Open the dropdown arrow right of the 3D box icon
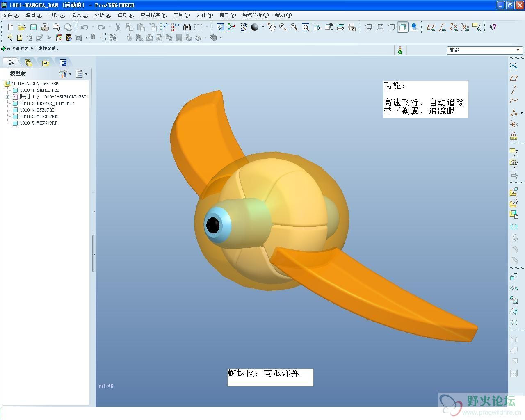This screenshot has height=420, width=525. pyautogui.click(x=221, y=38)
